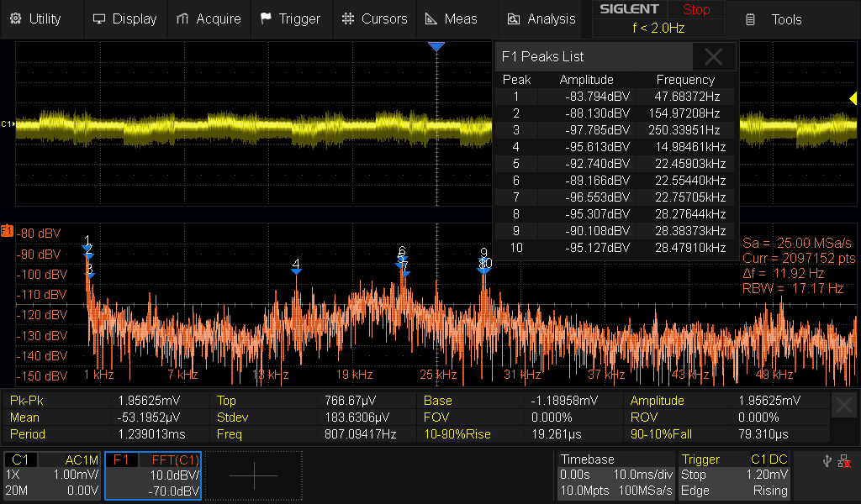This screenshot has width=861, height=504.
Task: Select the yellow trigger level marker arrow
Action: pyautogui.click(x=853, y=100)
